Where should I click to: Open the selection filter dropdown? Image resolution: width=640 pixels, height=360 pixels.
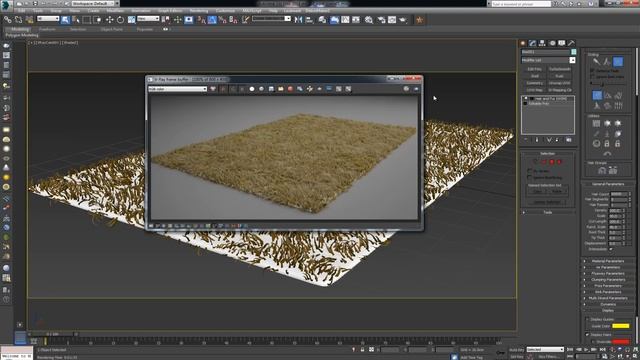[48, 19]
